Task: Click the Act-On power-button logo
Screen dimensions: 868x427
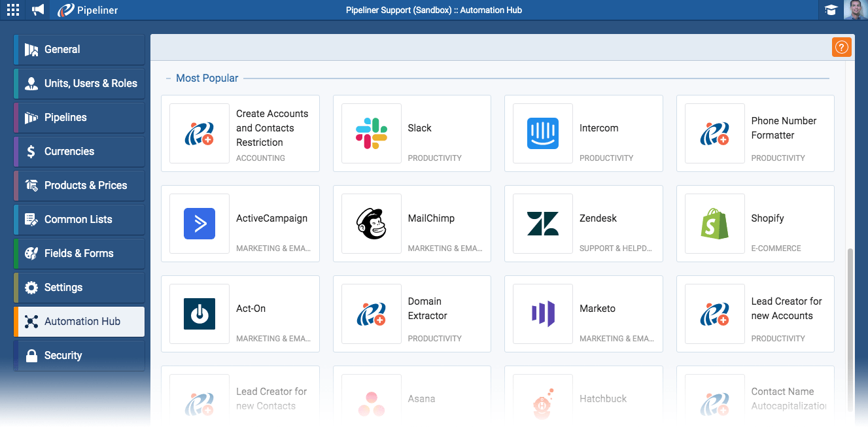Action: (x=200, y=314)
